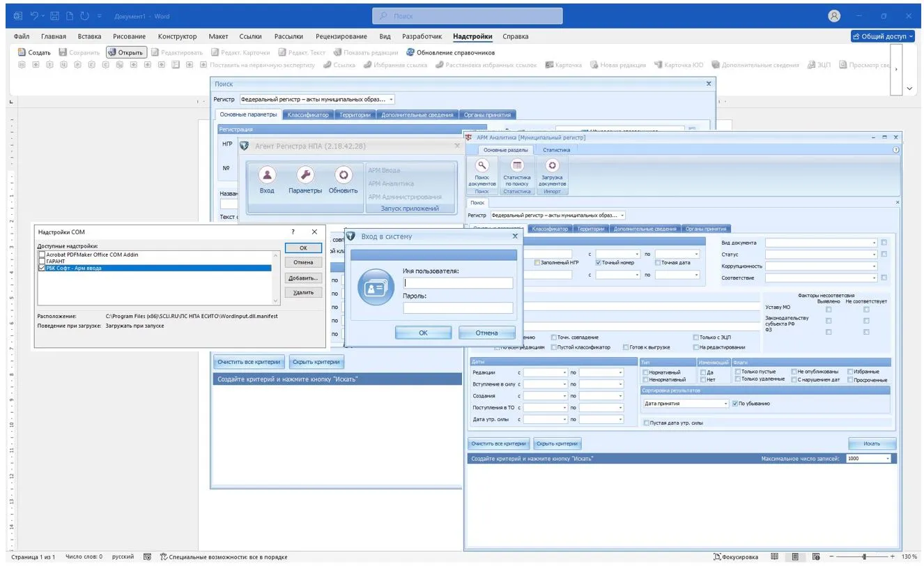
Task: Open Статистика по поиску in АРМ Аналитика
Action: tap(517, 172)
